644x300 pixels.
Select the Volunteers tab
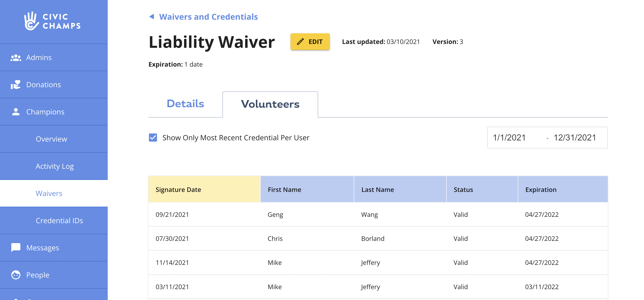point(270,104)
